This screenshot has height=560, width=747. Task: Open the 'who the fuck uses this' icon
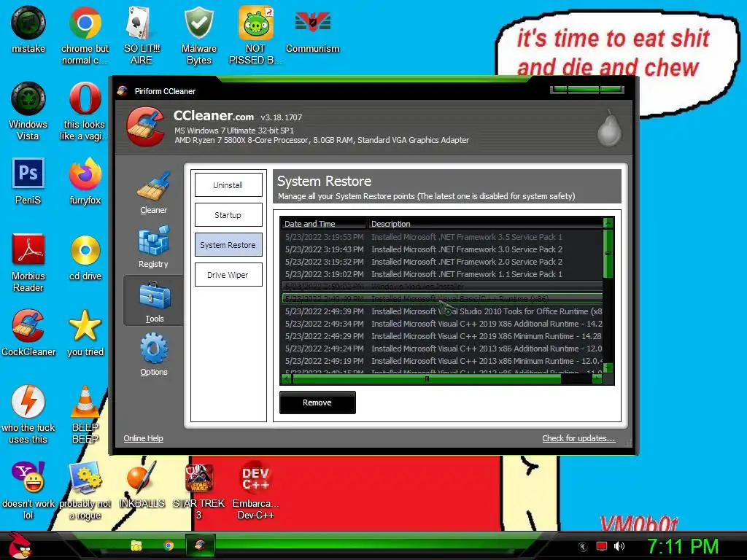click(x=28, y=414)
